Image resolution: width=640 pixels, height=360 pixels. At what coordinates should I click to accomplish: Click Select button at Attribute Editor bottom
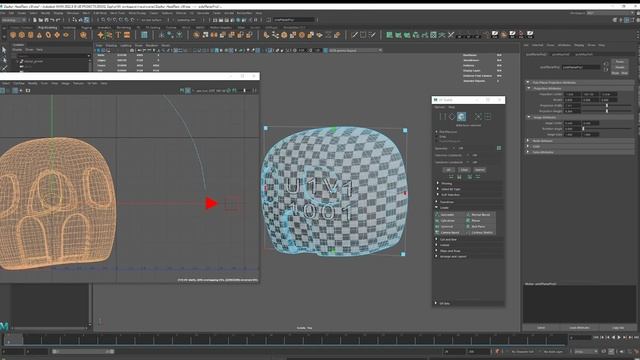[x=541, y=328]
